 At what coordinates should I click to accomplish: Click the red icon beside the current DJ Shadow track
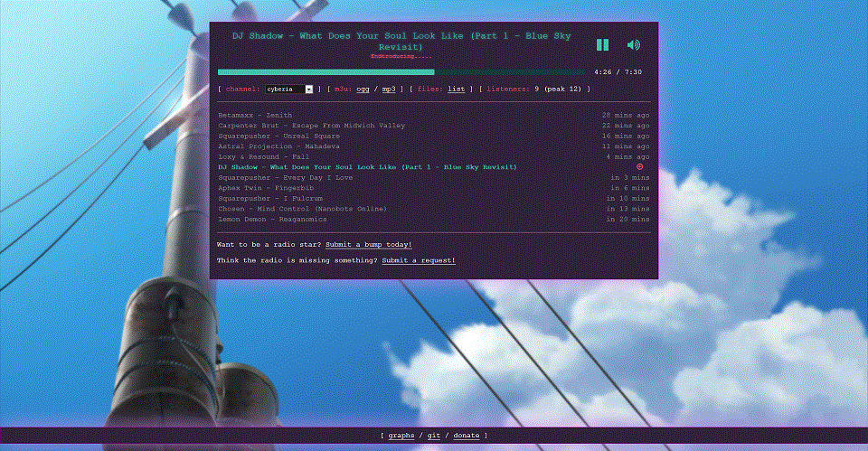(x=639, y=166)
